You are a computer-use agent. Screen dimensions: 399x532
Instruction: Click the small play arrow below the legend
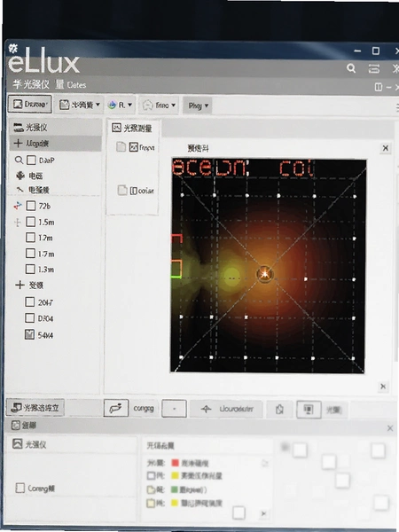pos(263,513)
